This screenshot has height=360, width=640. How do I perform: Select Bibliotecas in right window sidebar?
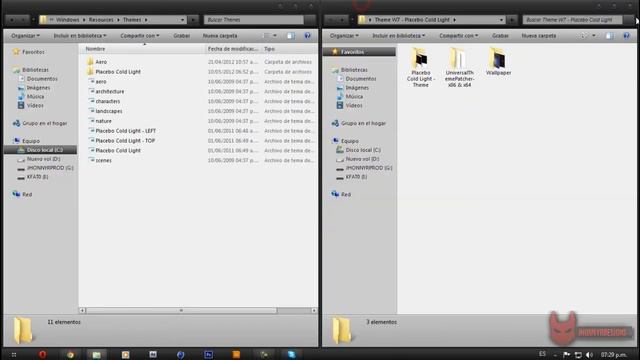(x=354, y=70)
